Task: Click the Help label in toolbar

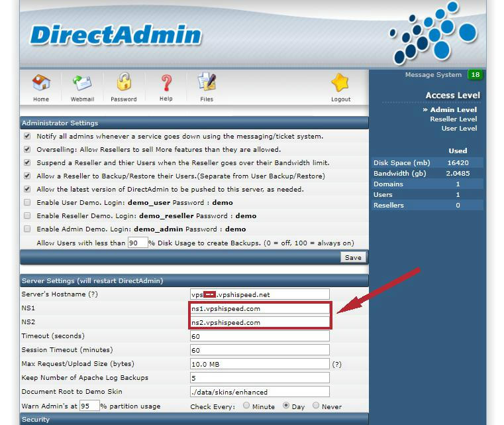Action: 166,99
